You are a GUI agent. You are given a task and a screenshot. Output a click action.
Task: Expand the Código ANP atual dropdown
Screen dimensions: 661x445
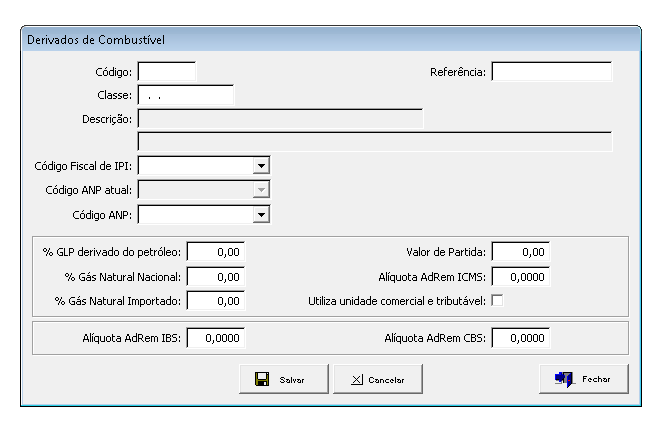(261, 189)
